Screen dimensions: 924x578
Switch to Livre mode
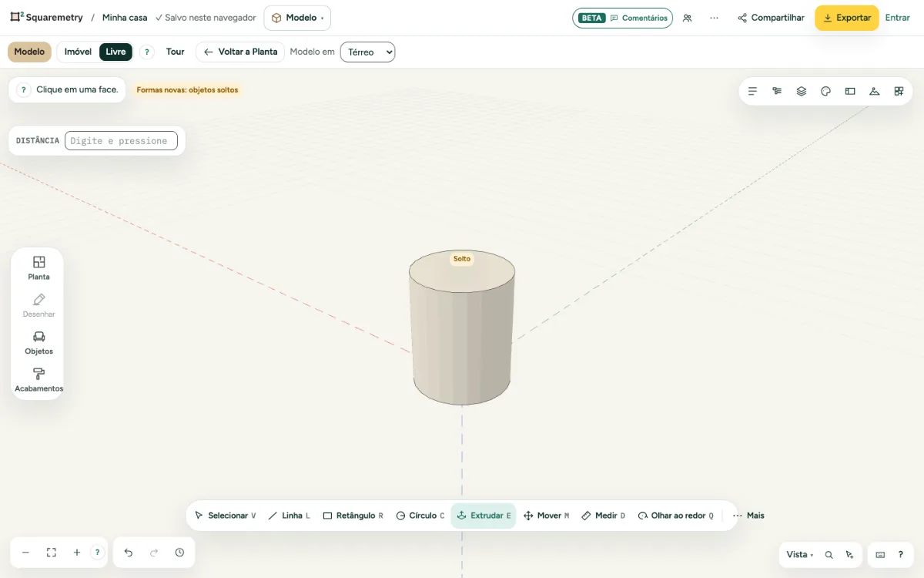[115, 52]
